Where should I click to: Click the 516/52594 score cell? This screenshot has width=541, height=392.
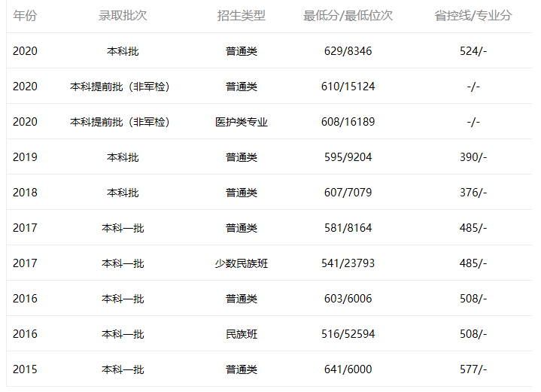click(x=348, y=334)
